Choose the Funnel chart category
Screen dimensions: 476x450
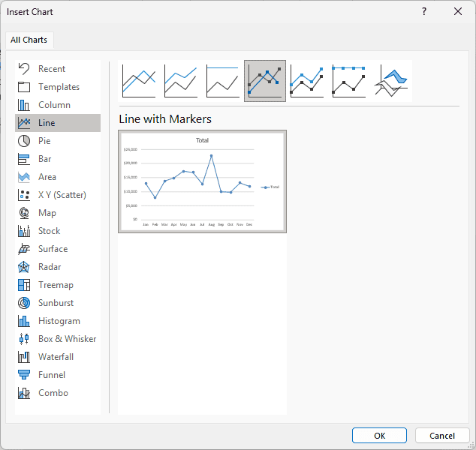(x=58, y=375)
